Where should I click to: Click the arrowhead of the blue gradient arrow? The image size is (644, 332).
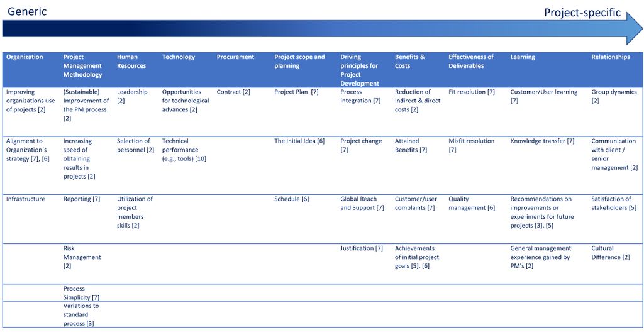[634, 29]
